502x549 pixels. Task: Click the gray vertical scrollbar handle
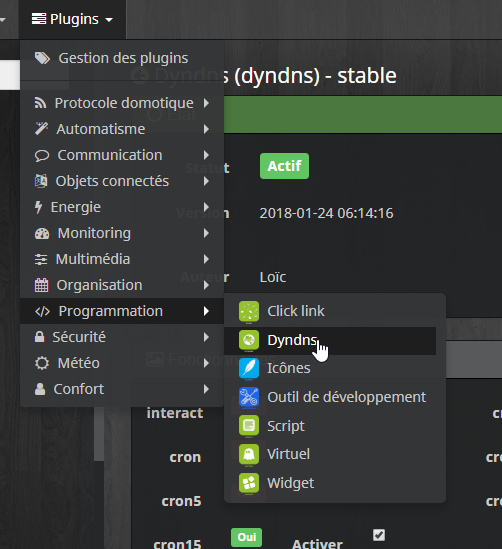tap(99, 433)
